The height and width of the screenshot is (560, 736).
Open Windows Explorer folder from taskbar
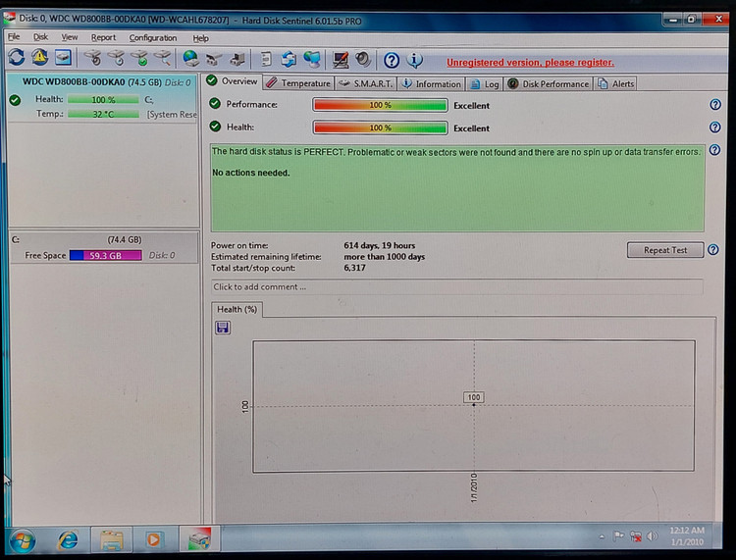[x=111, y=539]
